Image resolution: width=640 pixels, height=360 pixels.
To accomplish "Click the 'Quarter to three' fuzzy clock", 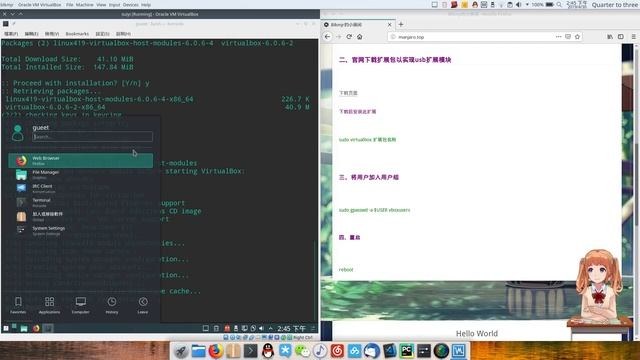I will tap(615, 5).
